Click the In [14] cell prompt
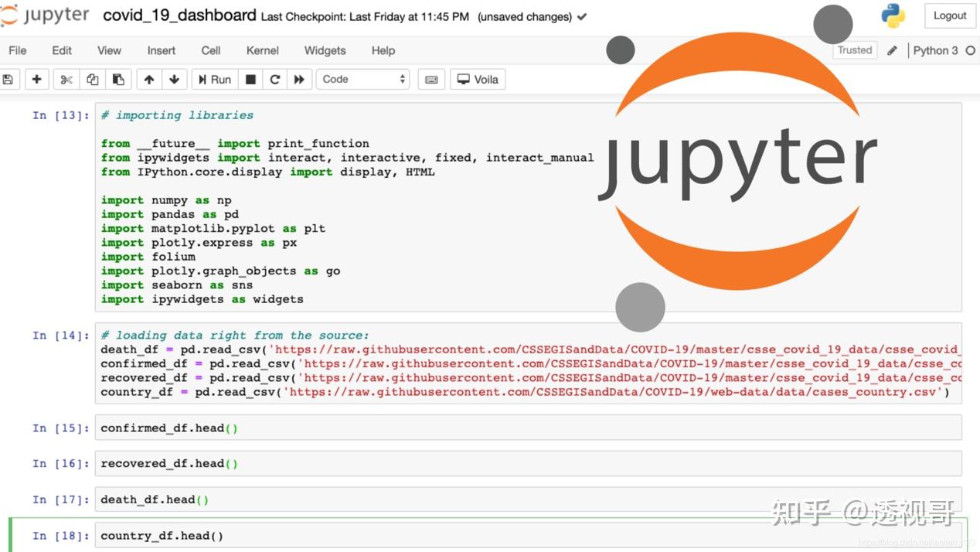 [61, 336]
